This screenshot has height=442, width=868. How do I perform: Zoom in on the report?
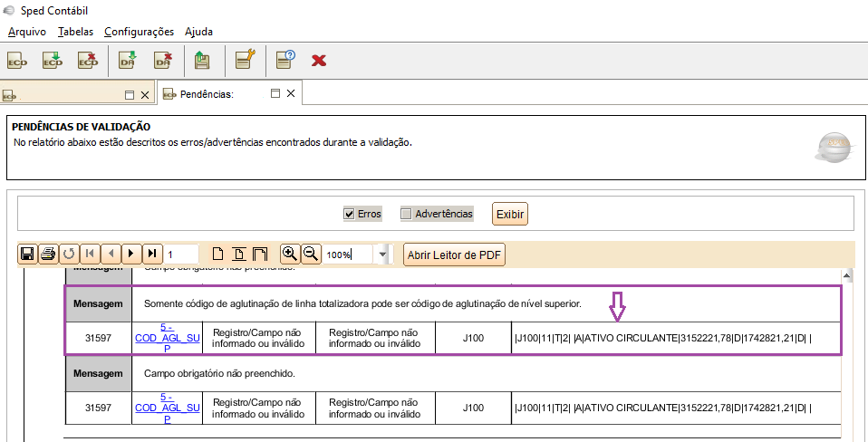click(x=290, y=254)
